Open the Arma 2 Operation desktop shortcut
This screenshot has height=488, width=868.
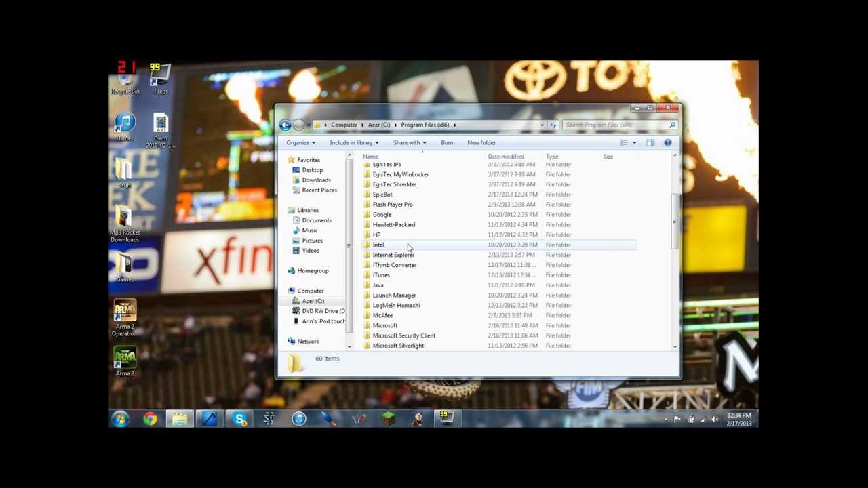coord(125,319)
